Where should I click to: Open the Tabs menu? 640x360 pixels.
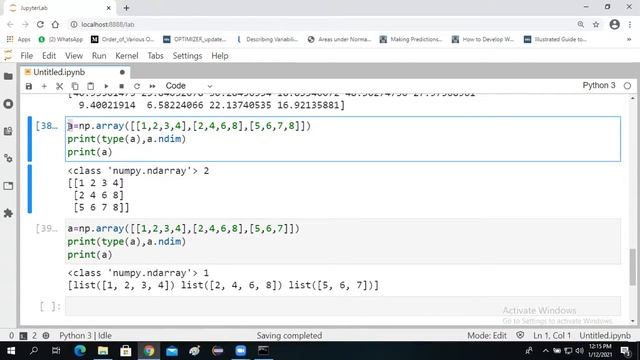156,56
